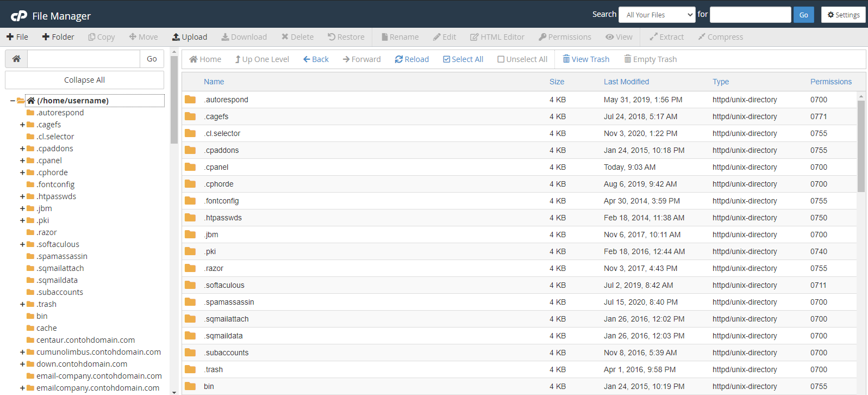Image resolution: width=868 pixels, height=395 pixels.
Task: Open the HTML Editor
Action: 497,37
